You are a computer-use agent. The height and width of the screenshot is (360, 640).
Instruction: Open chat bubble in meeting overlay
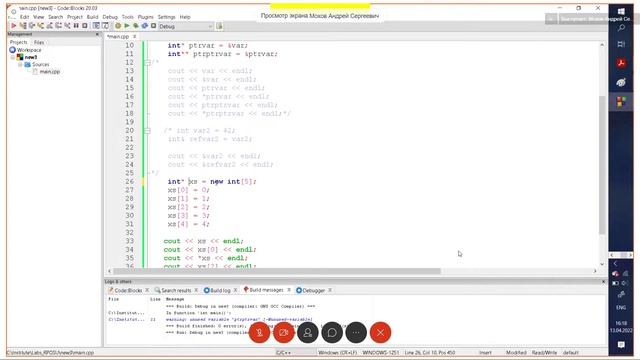(332, 333)
